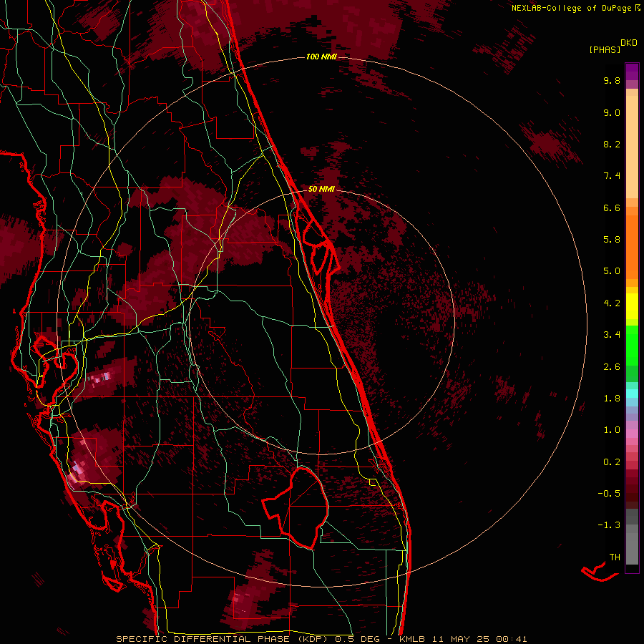This screenshot has width=644, height=644.
Task: Click the 4.2 value on the color scale
Action: [x=612, y=303]
